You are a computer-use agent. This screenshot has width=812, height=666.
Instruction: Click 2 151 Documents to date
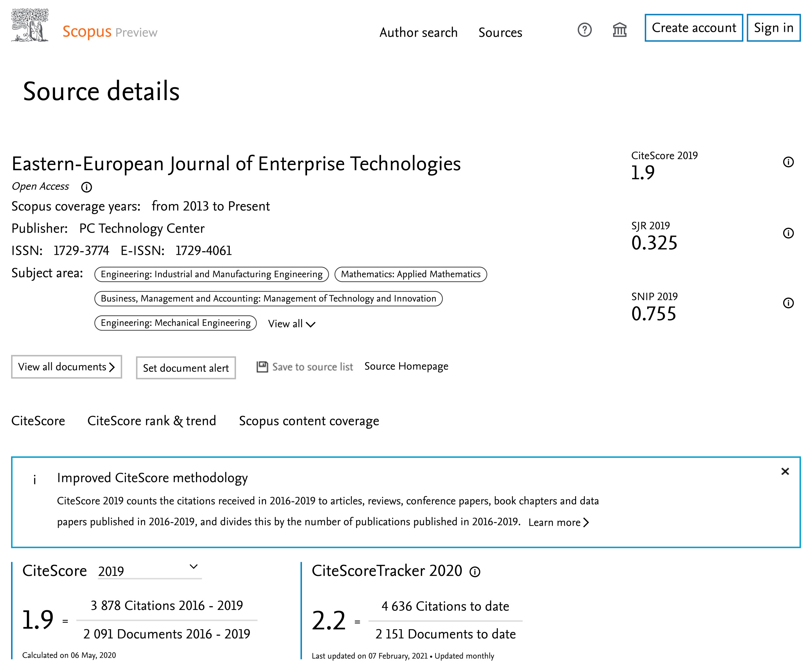pyautogui.click(x=446, y=635)
